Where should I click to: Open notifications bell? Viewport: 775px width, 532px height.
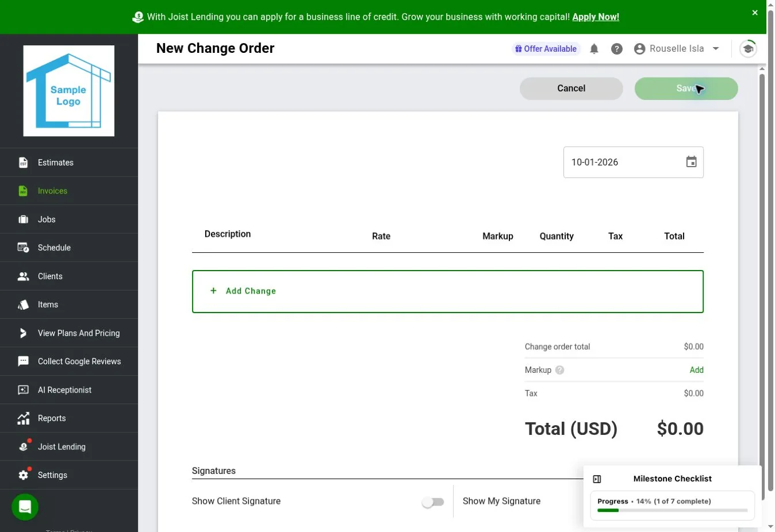coord(594,49)
